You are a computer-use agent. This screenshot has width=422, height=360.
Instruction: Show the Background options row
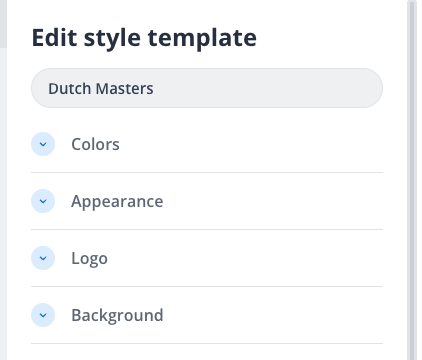click(207, 315)
